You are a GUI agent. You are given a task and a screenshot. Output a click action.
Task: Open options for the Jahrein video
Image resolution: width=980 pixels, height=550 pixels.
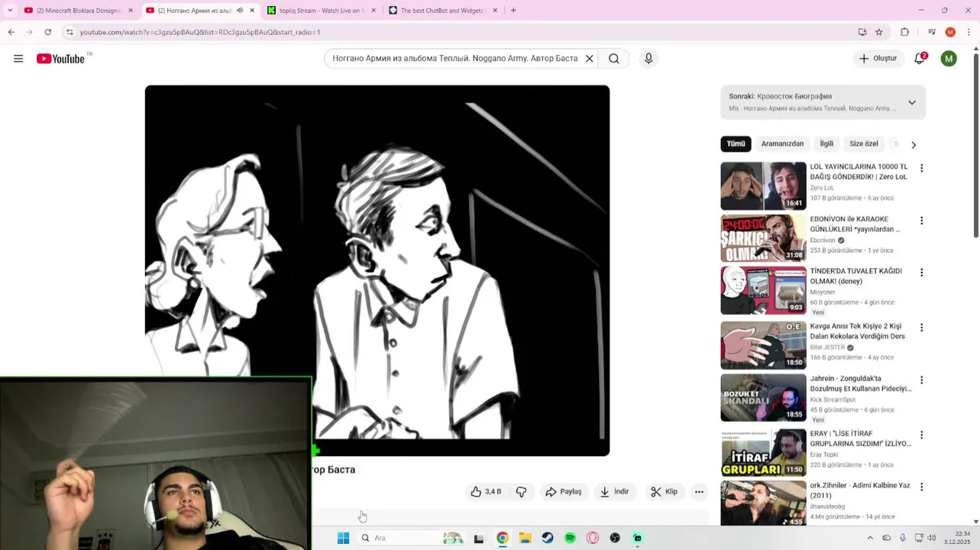pyautogui.click(x=921, y=380)
